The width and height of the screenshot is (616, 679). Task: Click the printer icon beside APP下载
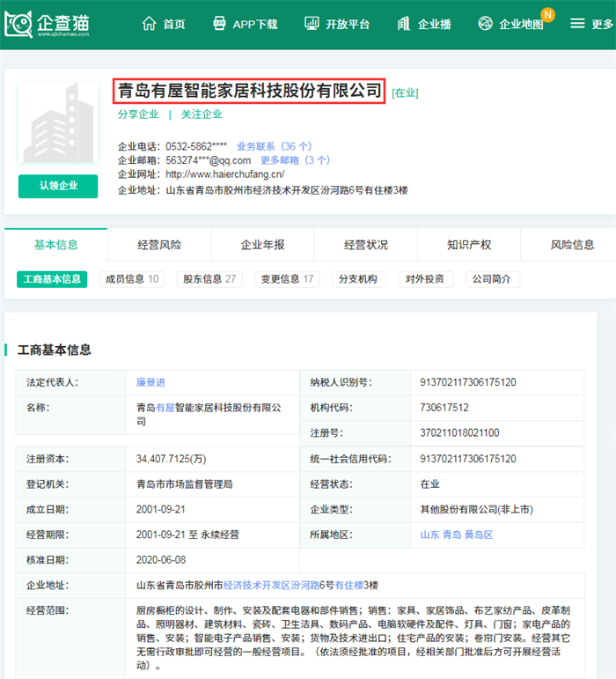pos(219,24)
